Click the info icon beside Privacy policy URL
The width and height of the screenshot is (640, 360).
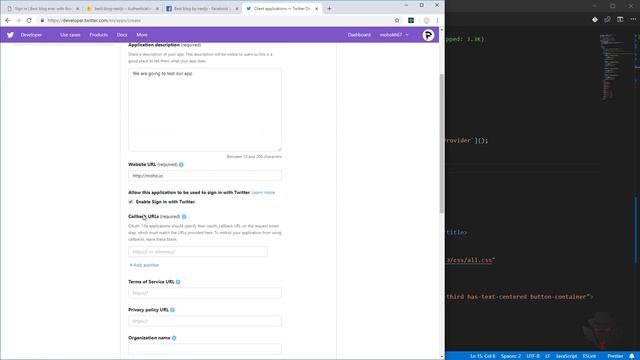tap(172, 310)
